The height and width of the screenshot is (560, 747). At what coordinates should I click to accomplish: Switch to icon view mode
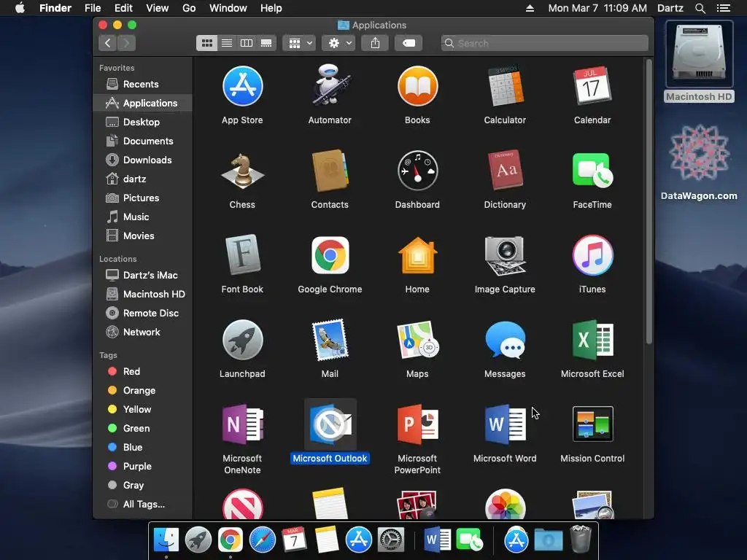click(x=206, y=43)
